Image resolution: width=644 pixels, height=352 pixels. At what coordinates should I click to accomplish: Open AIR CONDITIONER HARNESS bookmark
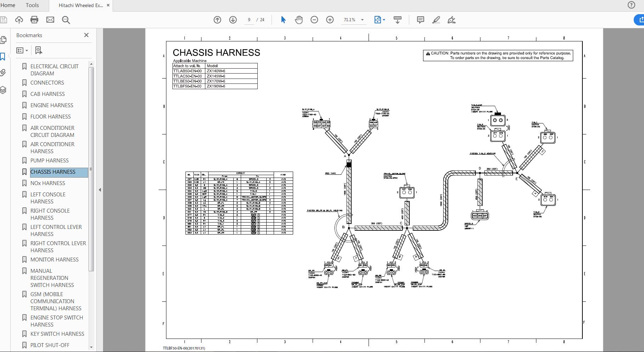[x=52, y=148]
